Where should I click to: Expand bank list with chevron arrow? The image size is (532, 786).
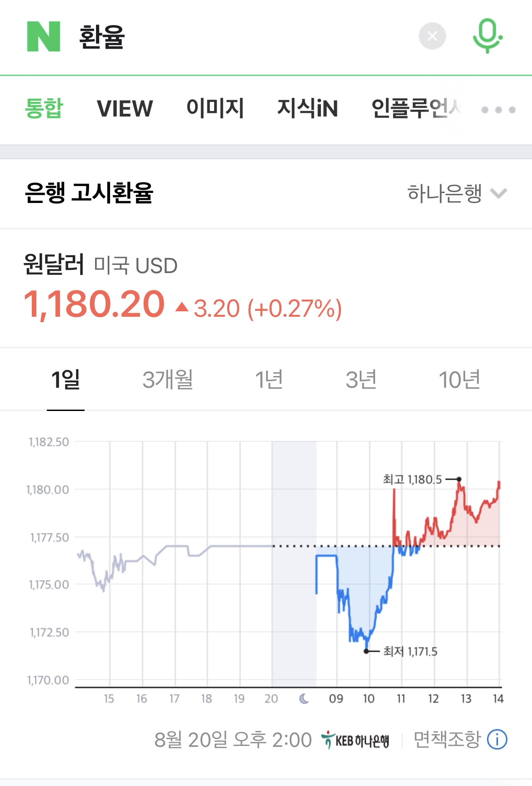[499, 194]
